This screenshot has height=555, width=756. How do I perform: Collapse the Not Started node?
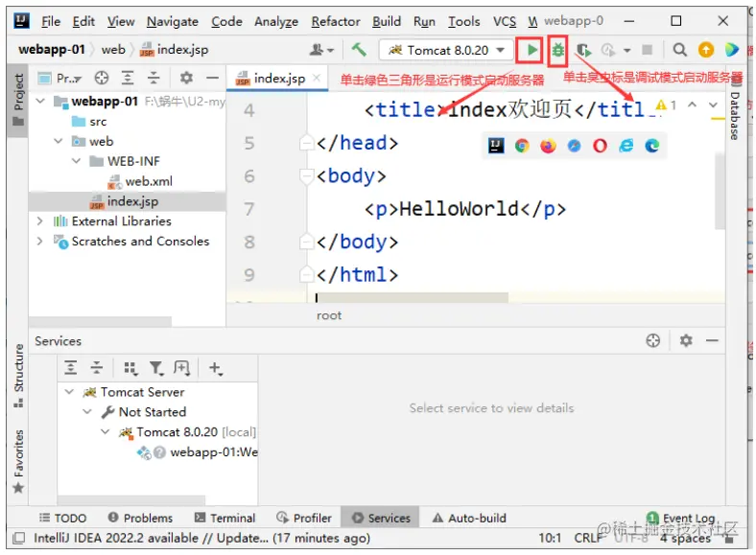tap(87, 412)
